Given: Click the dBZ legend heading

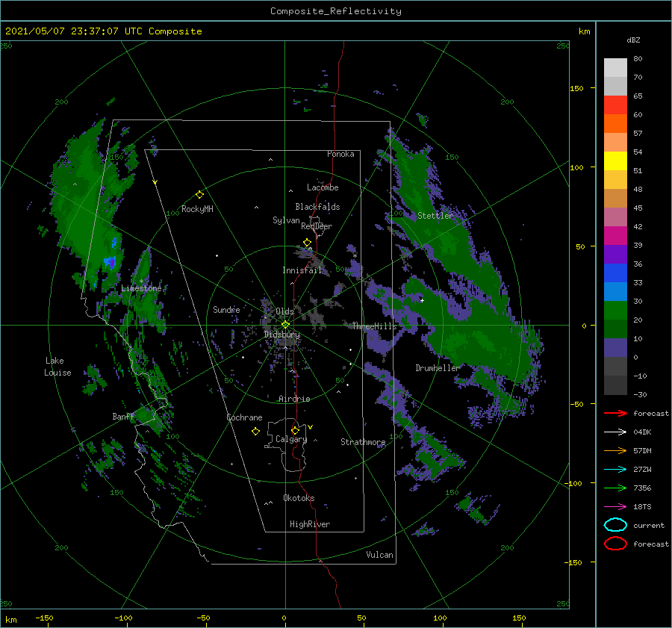Looking at the screenshot, I should [x=633, y=40].
